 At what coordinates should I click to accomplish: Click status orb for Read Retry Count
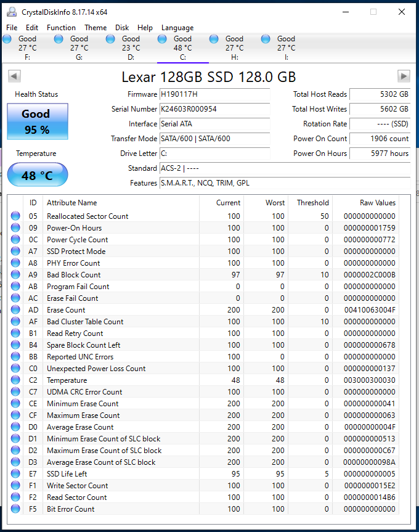(15, 333)
